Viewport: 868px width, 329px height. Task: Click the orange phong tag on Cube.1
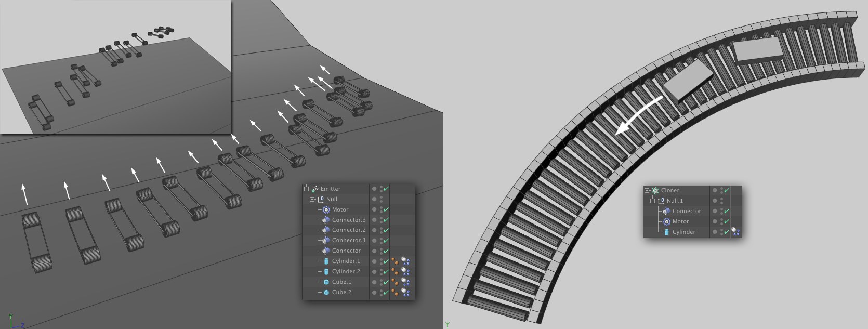395,282
